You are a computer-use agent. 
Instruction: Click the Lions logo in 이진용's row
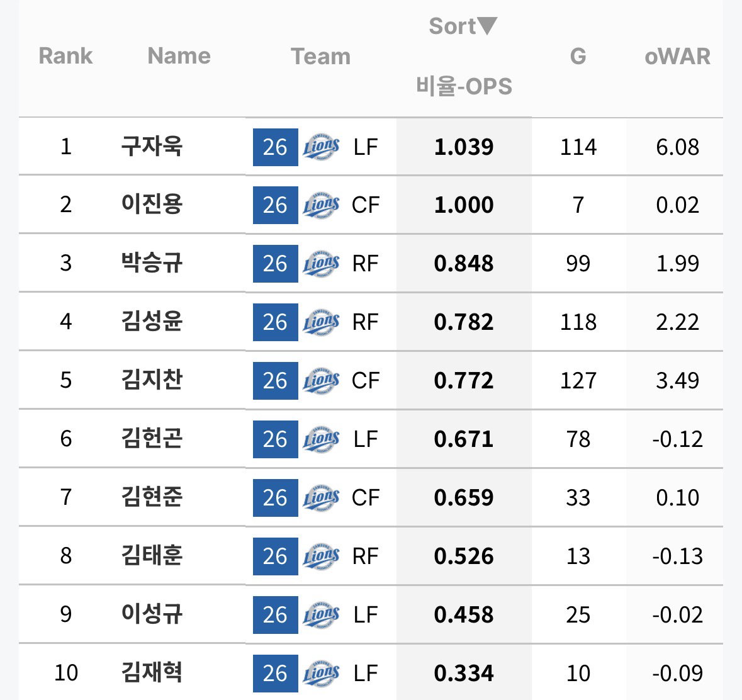coord(321,205)
